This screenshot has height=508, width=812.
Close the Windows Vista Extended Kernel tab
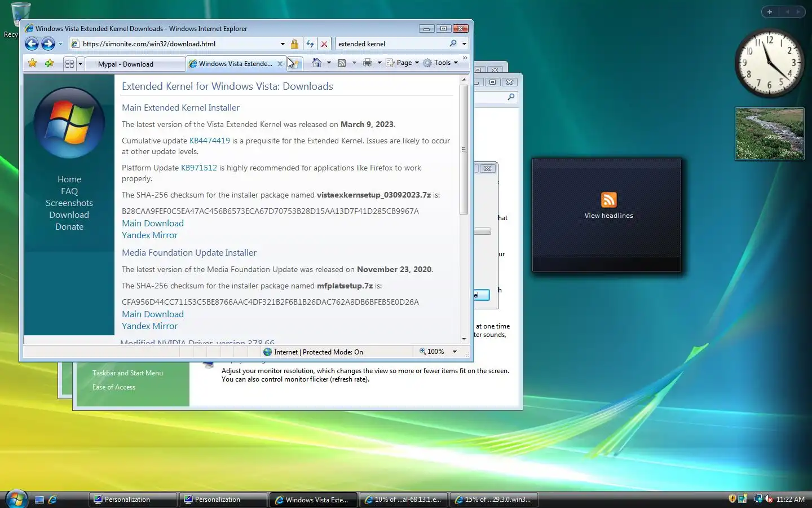click(280, 64)
